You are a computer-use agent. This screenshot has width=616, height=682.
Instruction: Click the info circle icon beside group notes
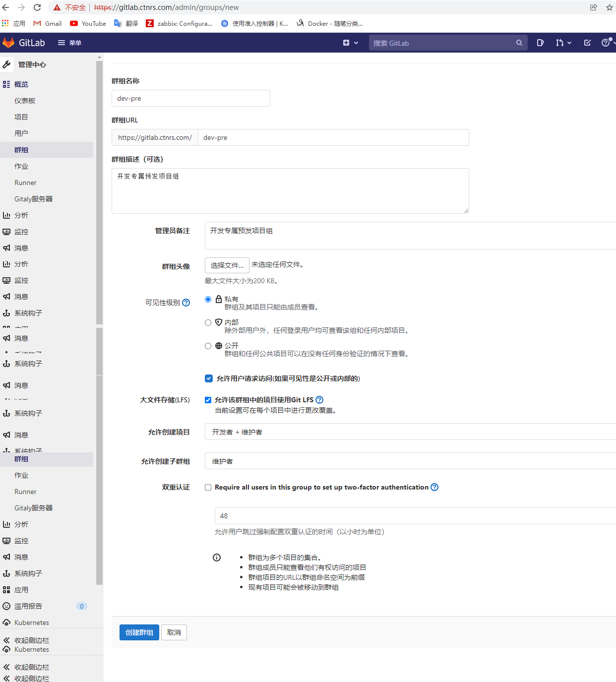point(217,558)
